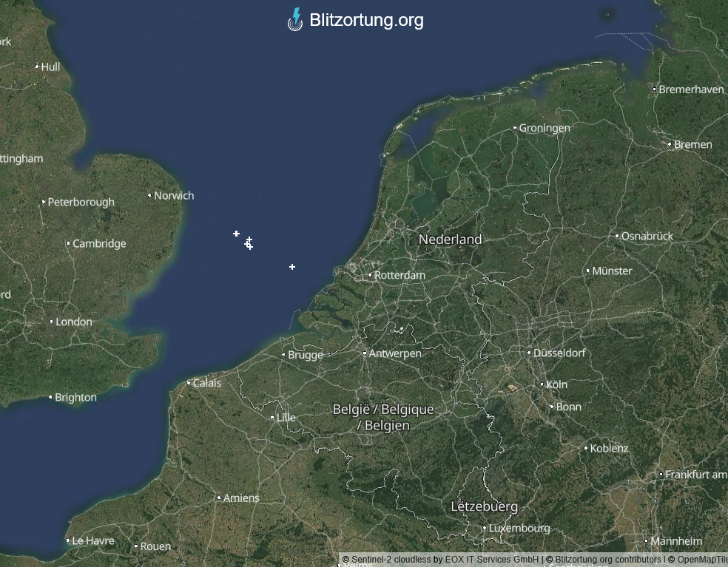The image size is (728, 567).
Task: Select the westernmost lightning strike cross marker
Action: coord(236,234)
